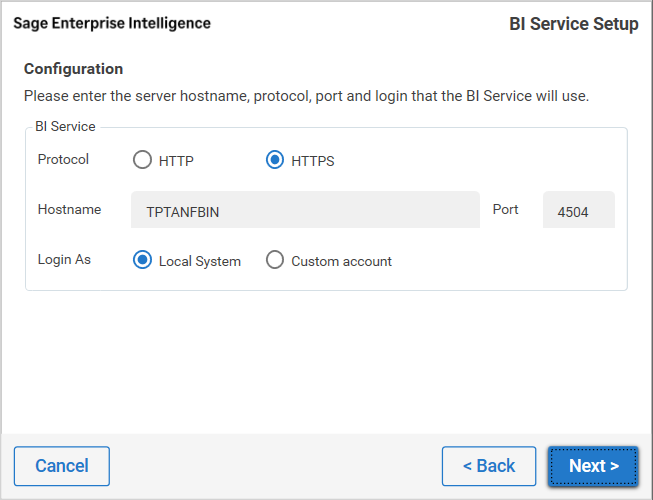Click the Login As row label
The width and height of the screenshot is (653, 500).
tap(64, 259)
